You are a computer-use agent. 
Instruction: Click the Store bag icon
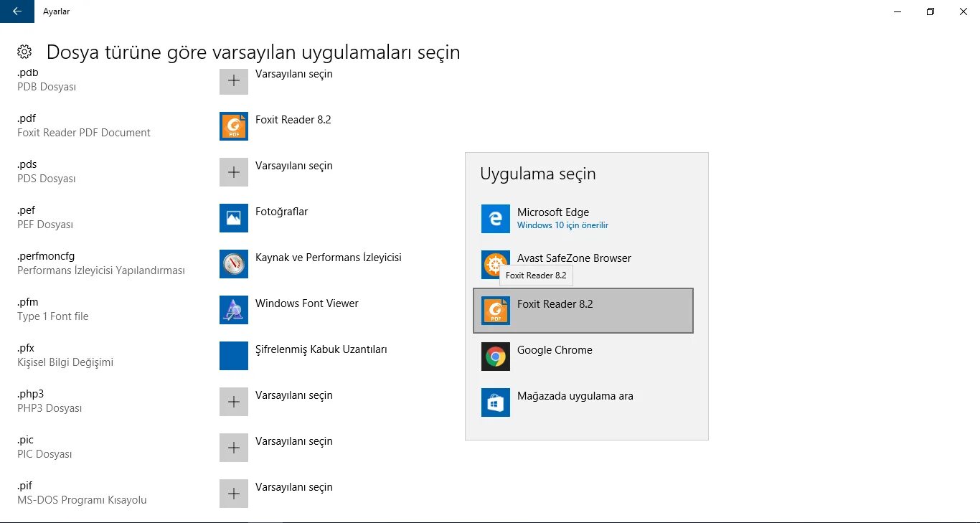click(496, 402)
